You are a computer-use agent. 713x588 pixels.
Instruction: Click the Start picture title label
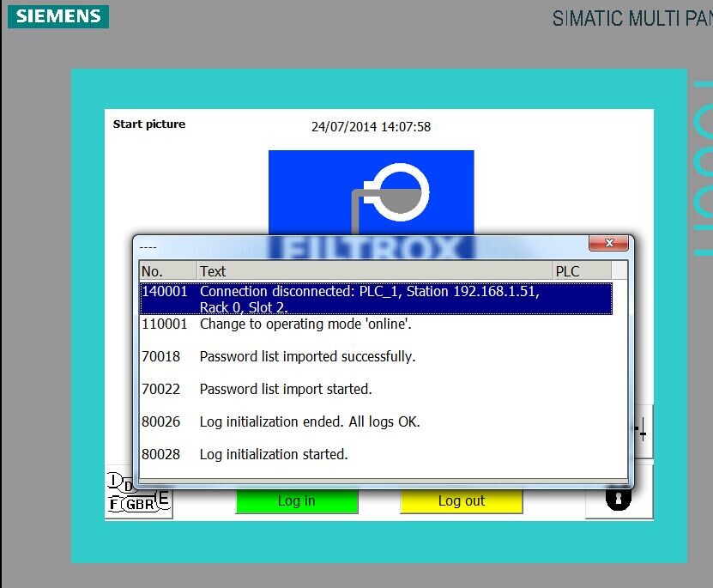pyautogui.click(x=149, y=124)
